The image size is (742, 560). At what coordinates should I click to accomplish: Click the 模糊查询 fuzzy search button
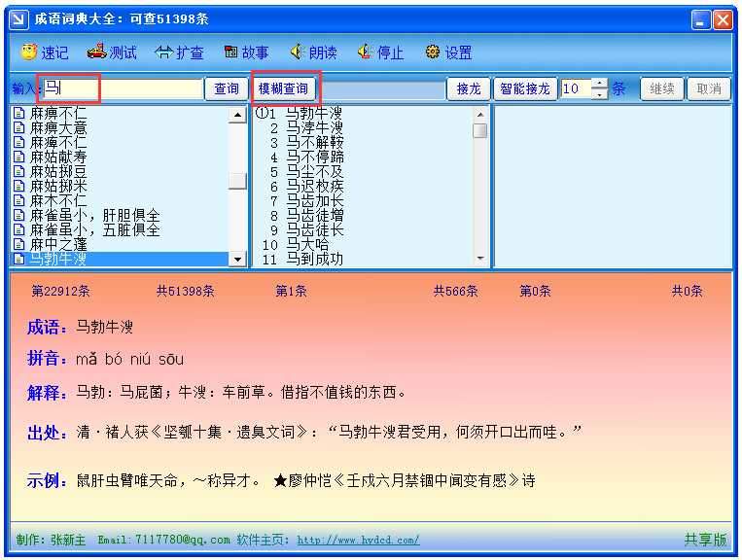[x=283, y=88]
